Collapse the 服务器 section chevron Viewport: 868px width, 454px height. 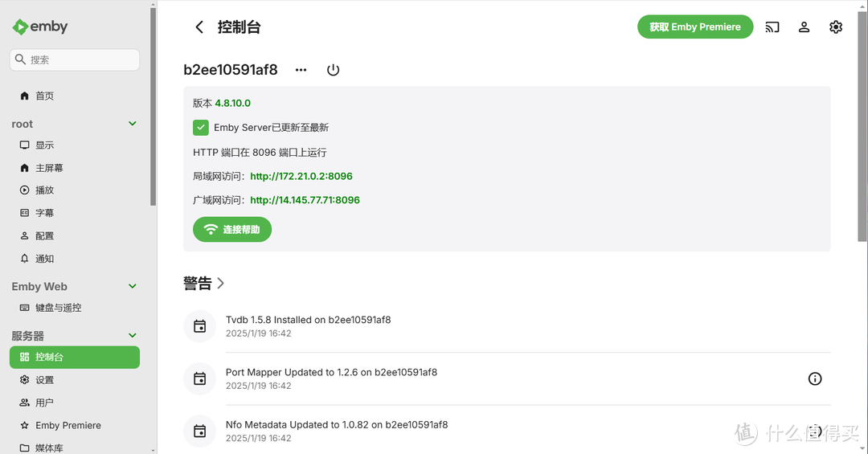(x=133, y=336)
